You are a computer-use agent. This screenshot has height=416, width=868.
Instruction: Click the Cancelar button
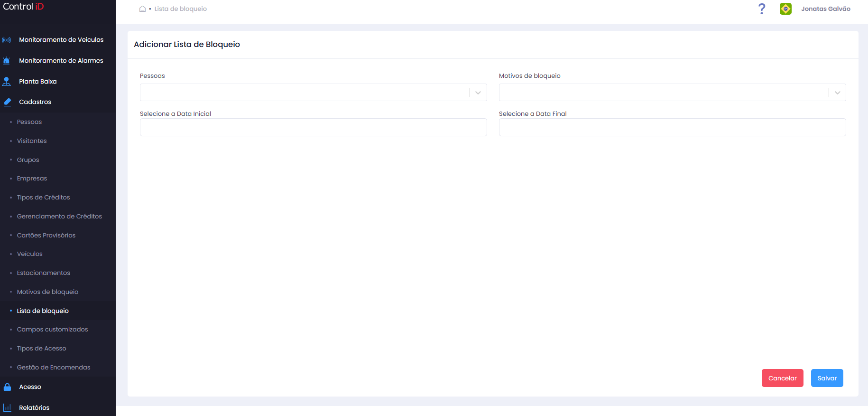(x=782, y=378)
